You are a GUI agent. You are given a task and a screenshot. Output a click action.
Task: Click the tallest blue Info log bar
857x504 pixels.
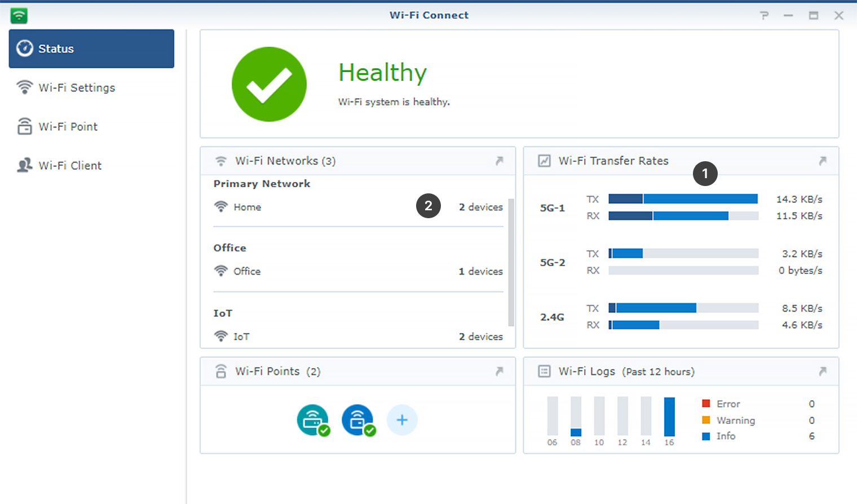(x=669, y=415)
